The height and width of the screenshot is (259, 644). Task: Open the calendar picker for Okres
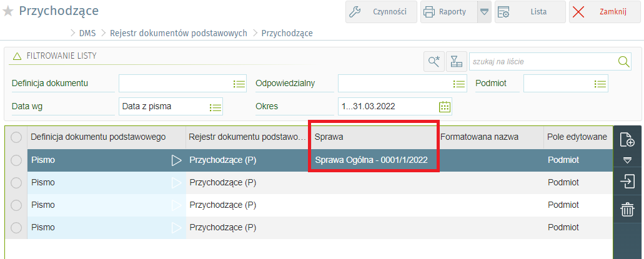tap(445, 106)
